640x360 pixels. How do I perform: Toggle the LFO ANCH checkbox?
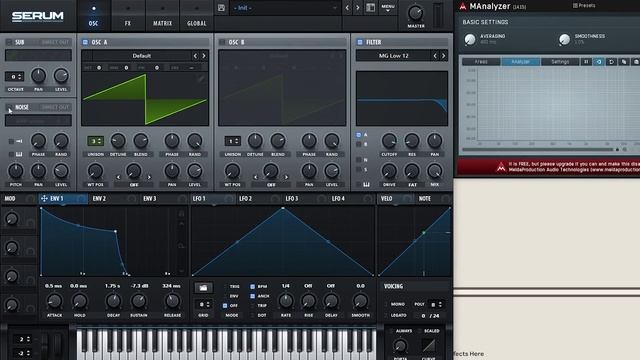pyautogui.click(x=252, y=296)
